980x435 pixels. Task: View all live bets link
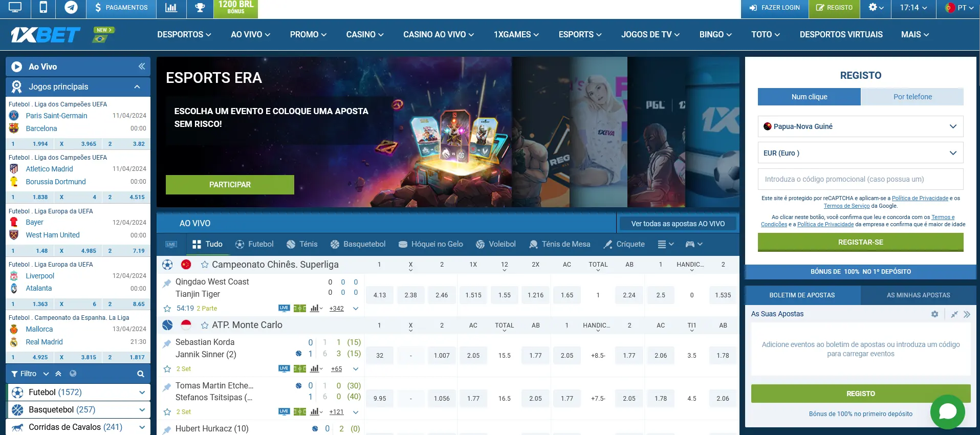point(678,224)
